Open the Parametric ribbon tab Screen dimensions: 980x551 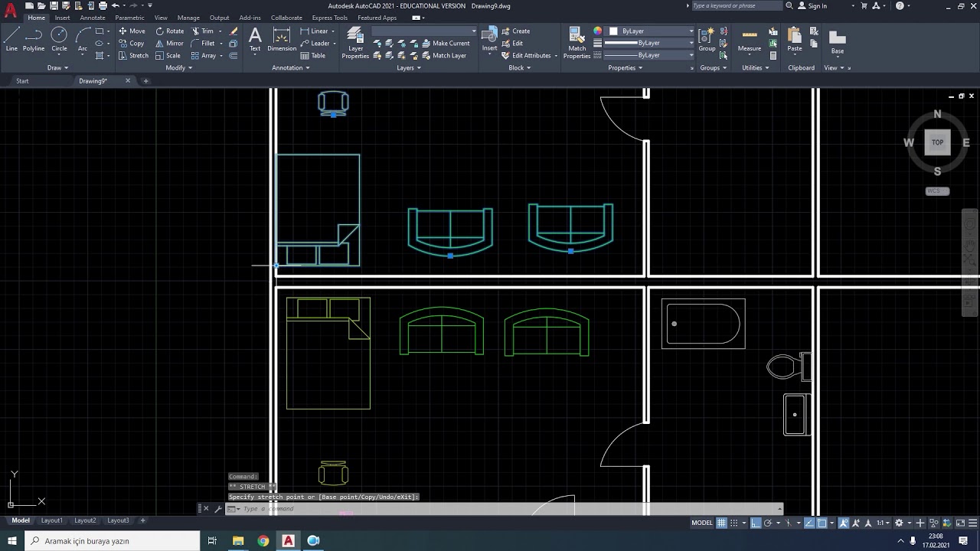point(129,18)
